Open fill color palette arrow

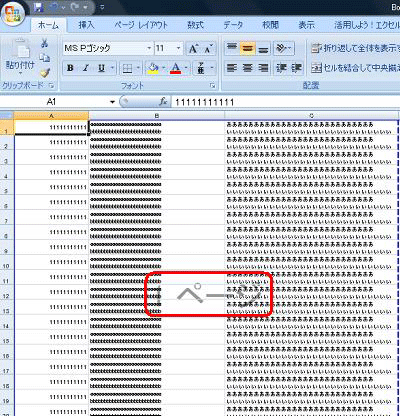click(x=164, y=68)
